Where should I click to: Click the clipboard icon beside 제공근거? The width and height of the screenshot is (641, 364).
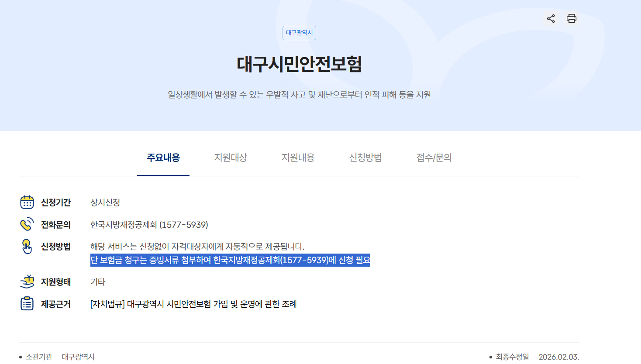(27, 304)
